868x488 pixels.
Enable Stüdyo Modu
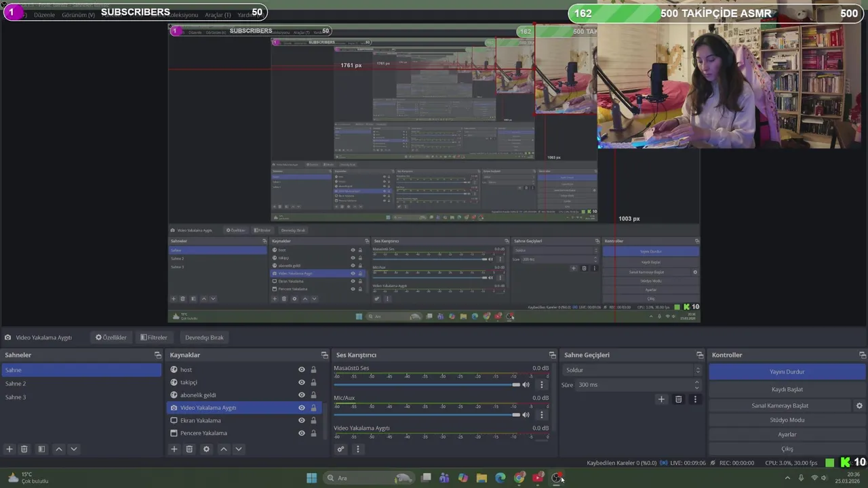point(787,420)
